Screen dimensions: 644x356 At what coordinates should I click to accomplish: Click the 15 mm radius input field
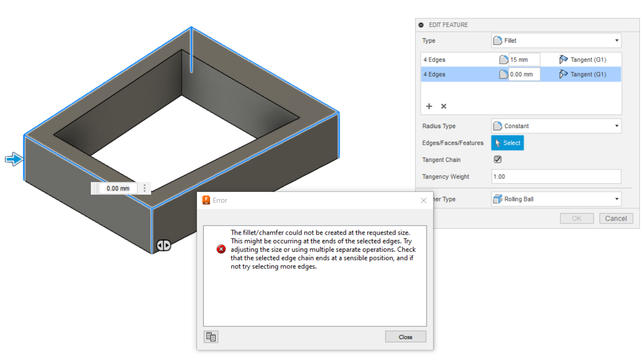(x=523, y=60)
